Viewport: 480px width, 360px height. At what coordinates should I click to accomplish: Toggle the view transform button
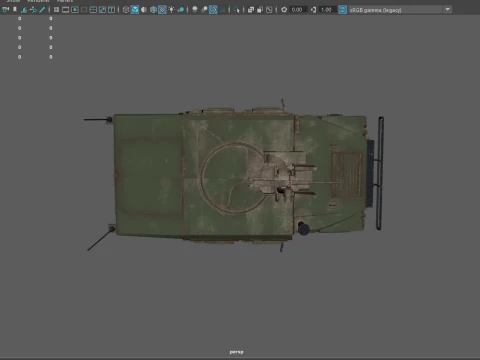click(x=342, y=10)
